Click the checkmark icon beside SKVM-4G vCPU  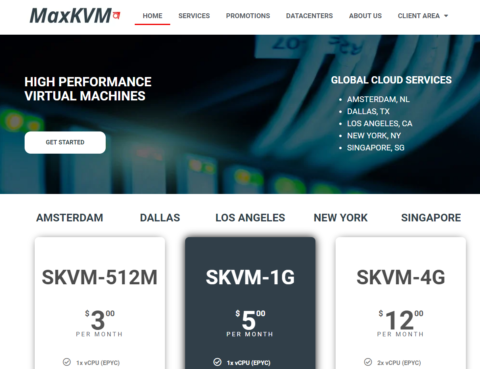[x=368, y=362]
